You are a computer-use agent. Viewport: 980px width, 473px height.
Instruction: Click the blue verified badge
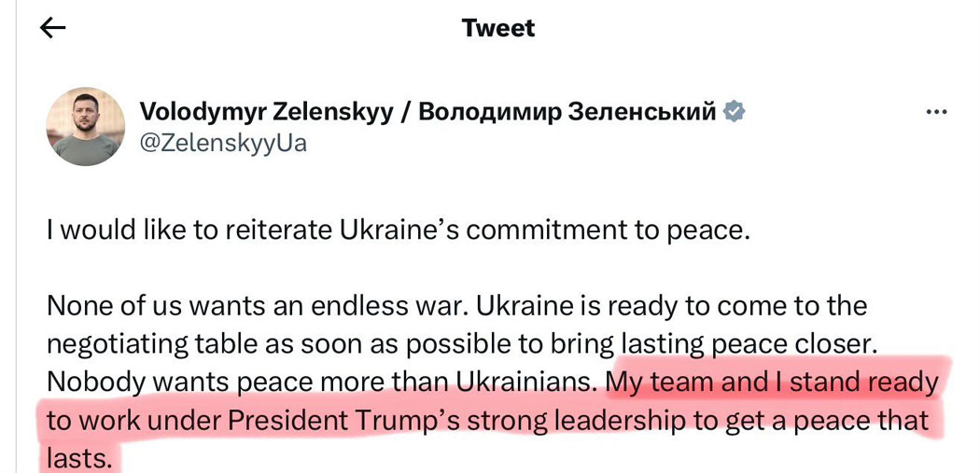(734, 112)
